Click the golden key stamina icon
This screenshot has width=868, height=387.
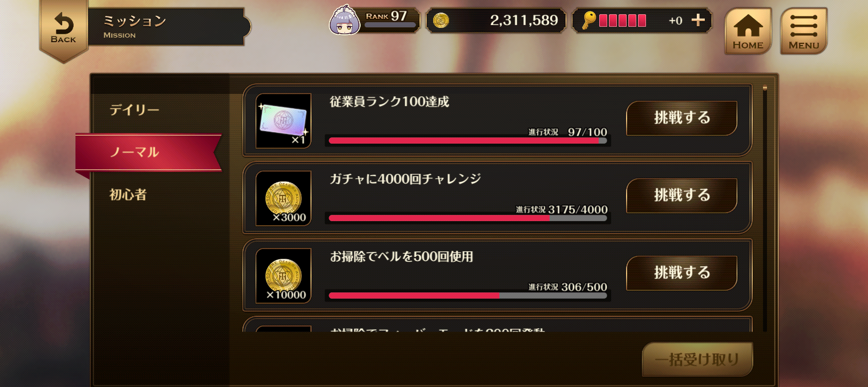coord(588,21)
